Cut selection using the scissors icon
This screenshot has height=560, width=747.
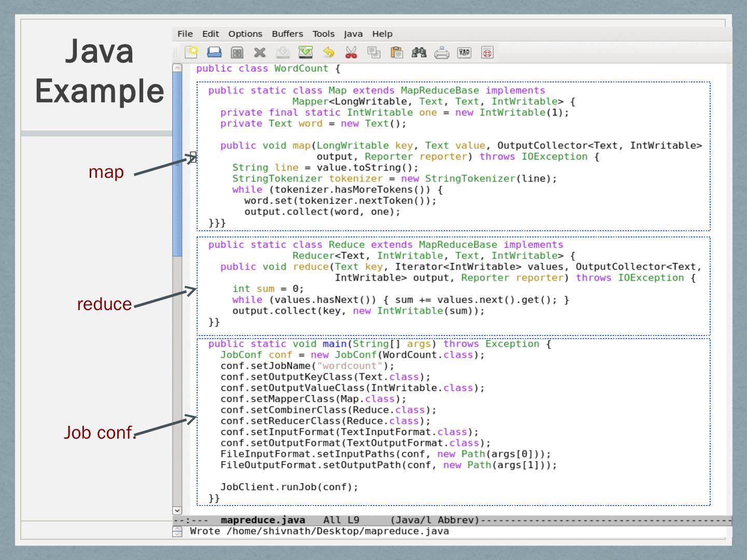(x=351, y=52)
